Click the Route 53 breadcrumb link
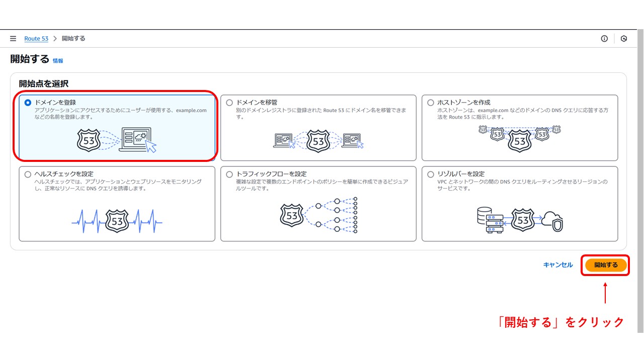The image size is (644, 362). coord(36,39)
